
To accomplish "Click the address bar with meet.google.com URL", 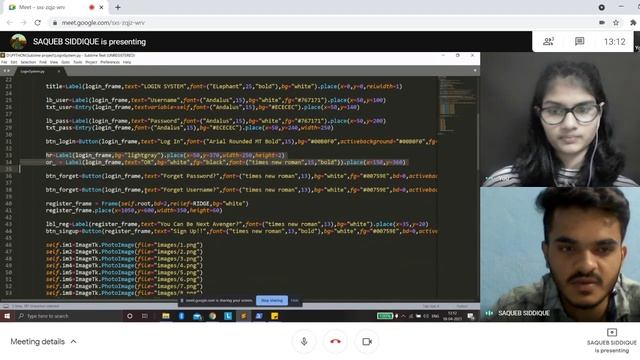I will [x=322, y=23].
